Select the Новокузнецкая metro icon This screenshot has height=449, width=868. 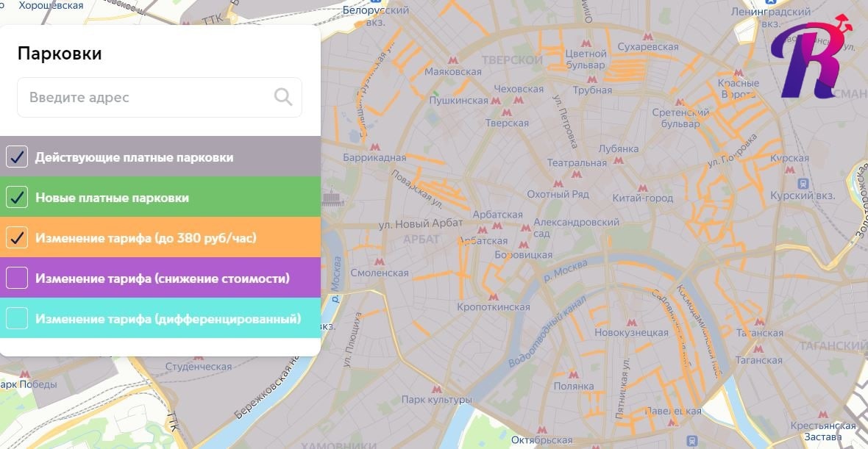[630, 323]
